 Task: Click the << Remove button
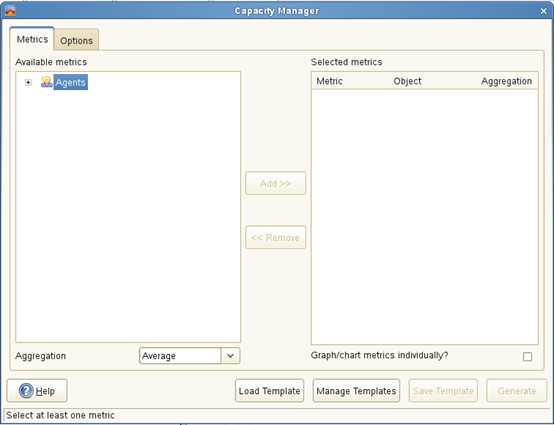(x=276, y=237)
